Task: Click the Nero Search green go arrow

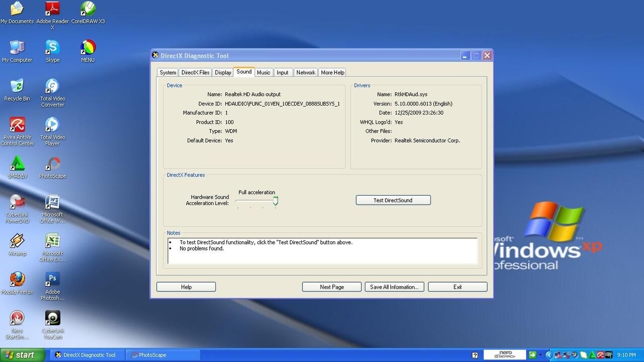Action: (x=532, y=355)
